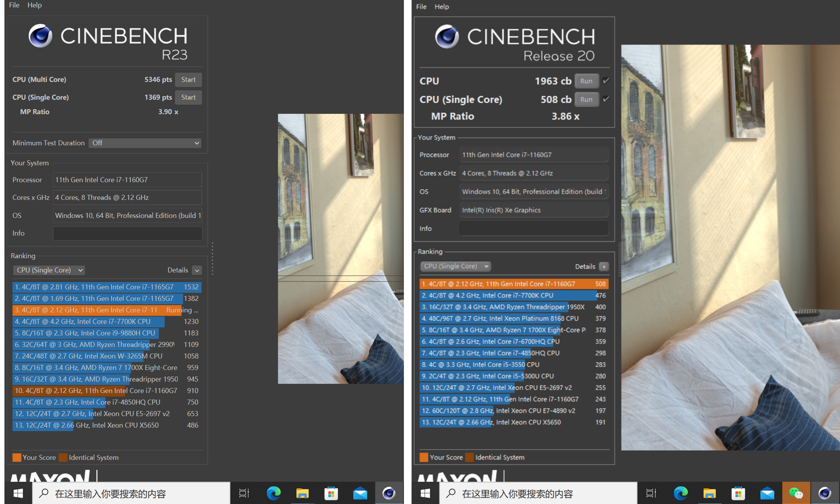The height and width of the screenshot is (504, 840).
Task: Click the search box in right taskbar
Action: click(x=538, y=493)
